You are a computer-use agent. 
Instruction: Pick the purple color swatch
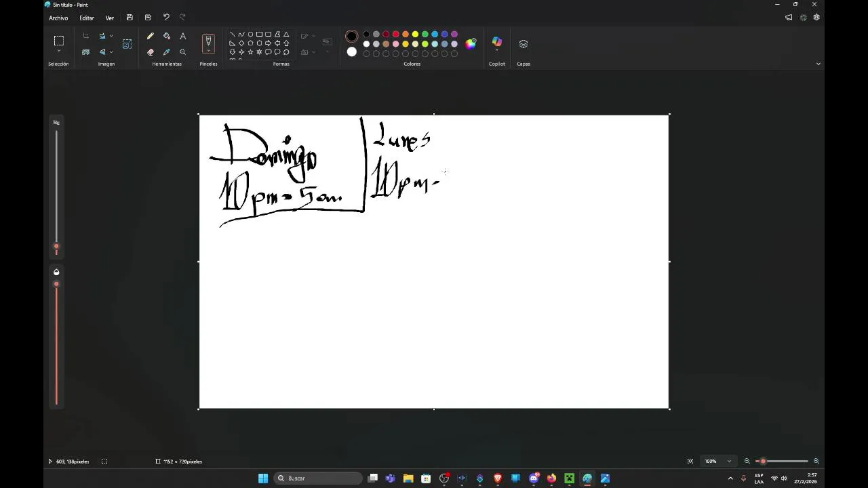454,34
